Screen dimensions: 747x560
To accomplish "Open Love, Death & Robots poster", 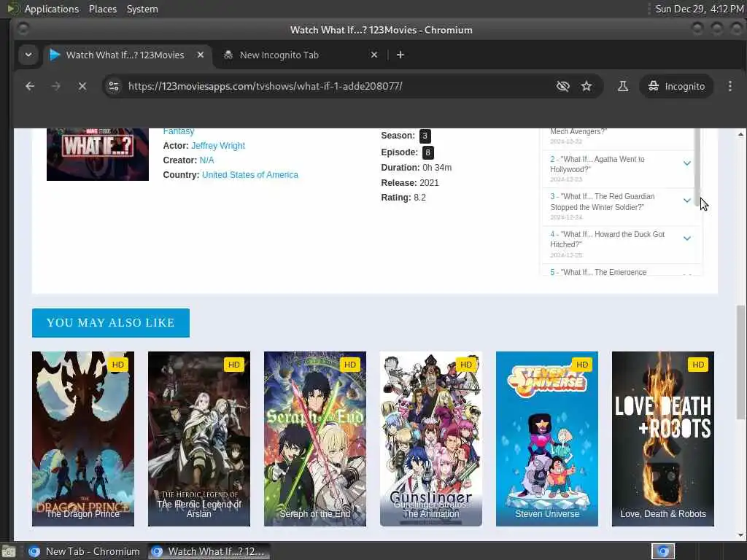I will point(662,438).
